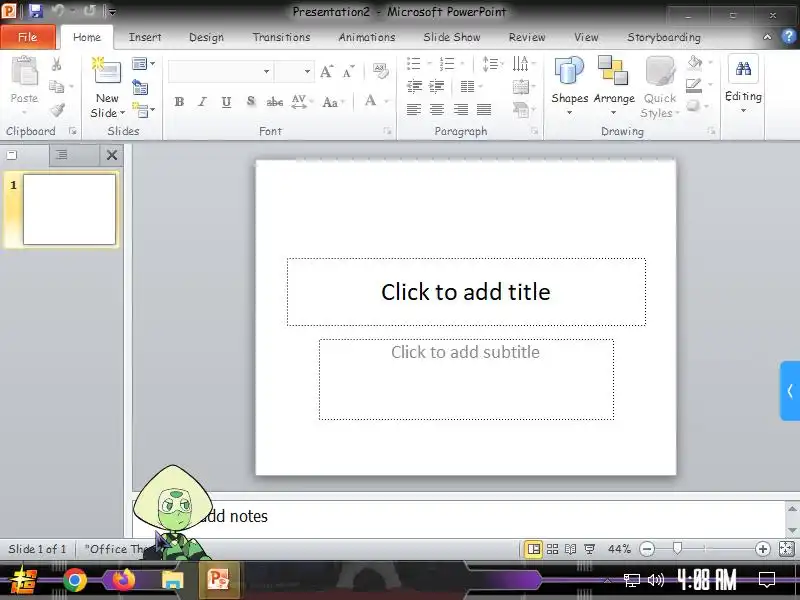Switch to the Outline pane tab

point(61,155)
